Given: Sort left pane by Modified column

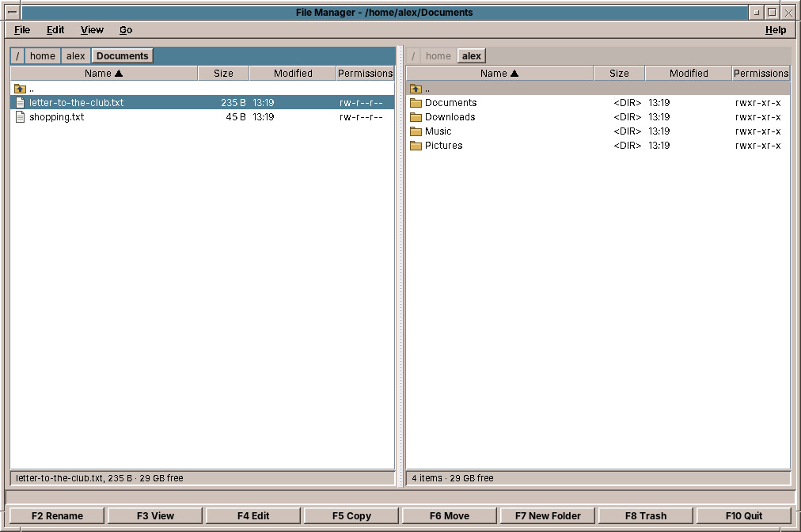Looking at the screenshot, I should point(293,73).
